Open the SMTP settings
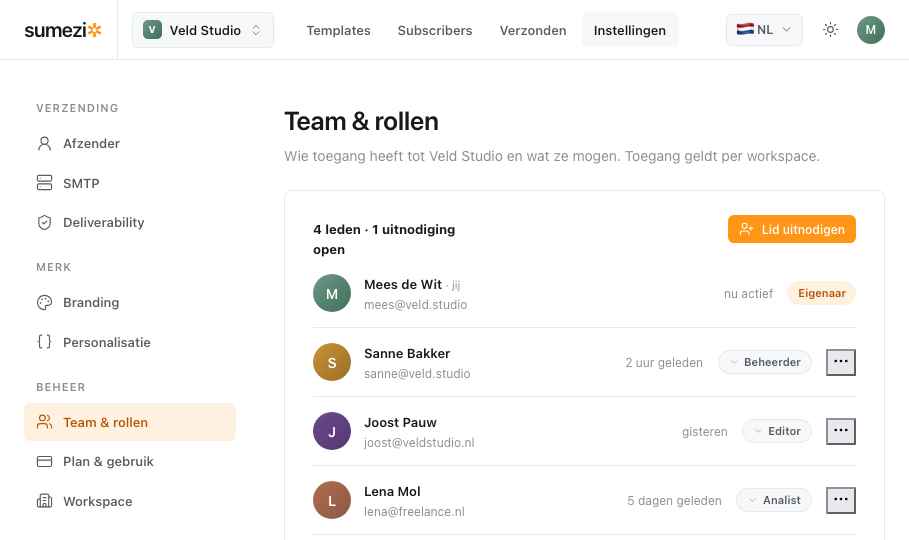Screen dimensions: 909x540 click(130, 183)
